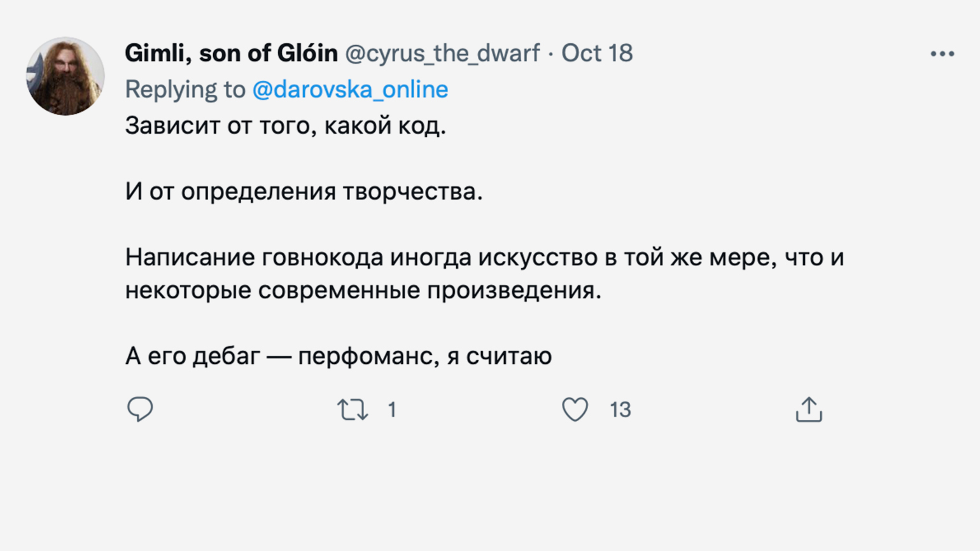The width and height of the screenshot is (980, 551).
Task: Click the line 'И от определения творчества.'
Action: coord(304,191)
